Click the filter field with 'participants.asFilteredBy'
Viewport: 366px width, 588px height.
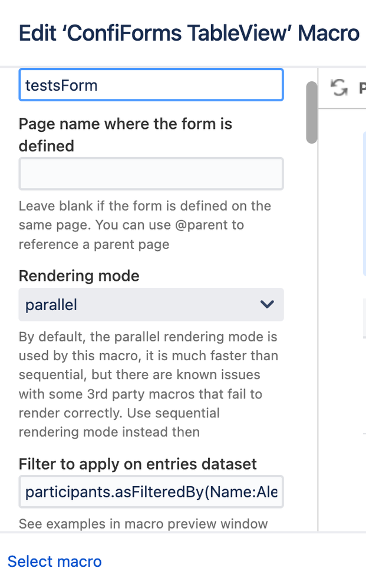tap(151, 492)
